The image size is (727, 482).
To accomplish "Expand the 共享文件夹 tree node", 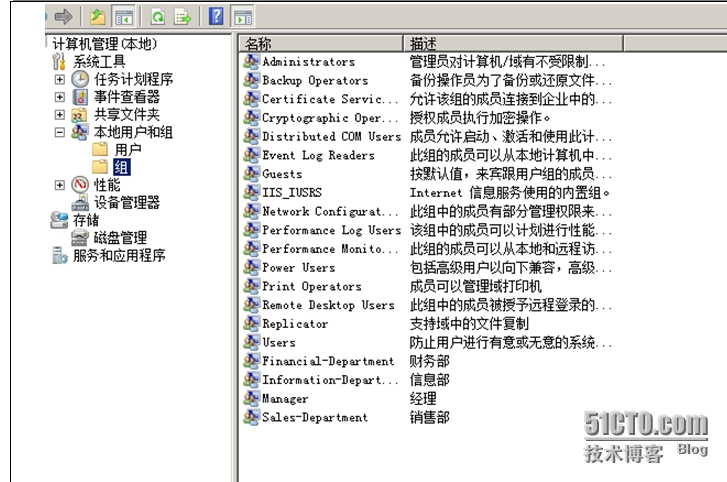I will point(59,114).
